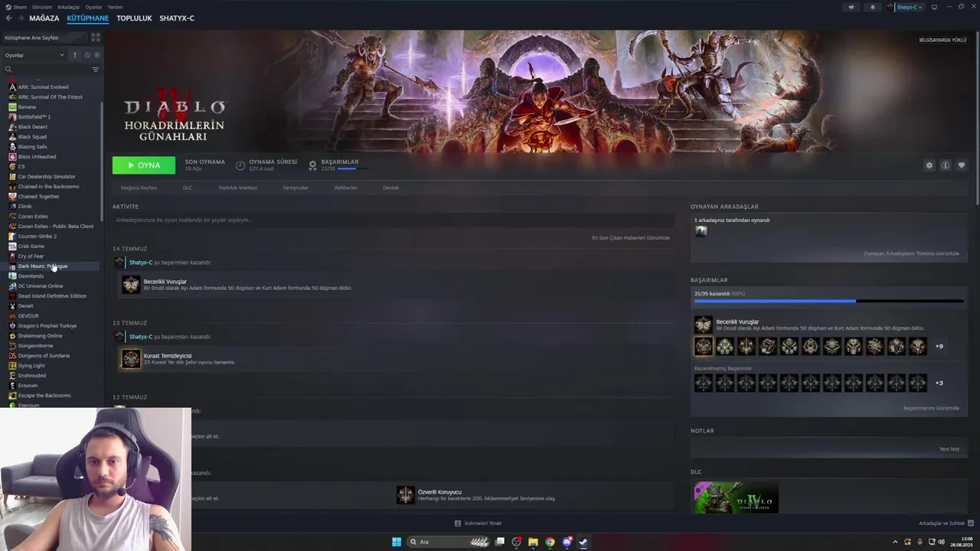Click Kurast Temizleyicisi achievement icon

[131, 359]
